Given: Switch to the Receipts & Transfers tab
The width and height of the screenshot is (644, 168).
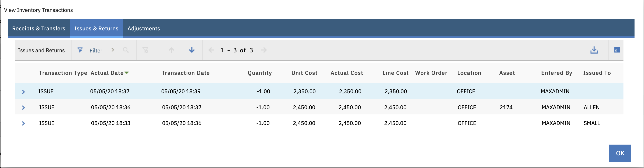Looking at the screenshot, I should click(x=39, y=28).
